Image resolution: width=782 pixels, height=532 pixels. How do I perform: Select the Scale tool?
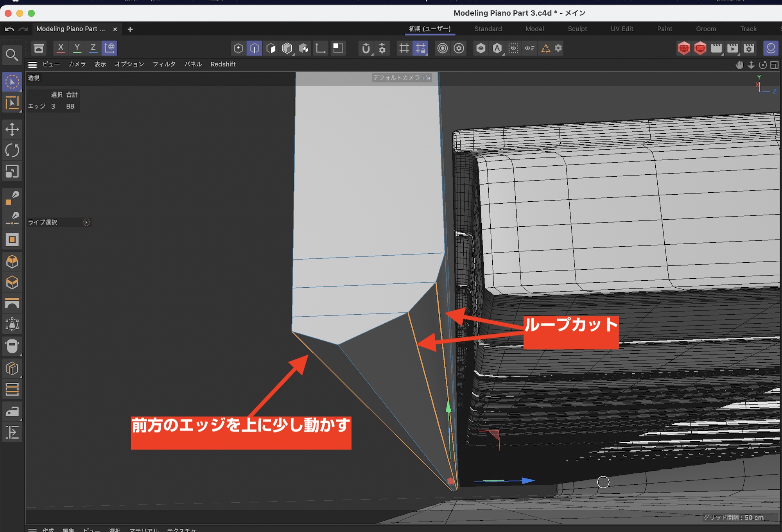tap(12, 172)
